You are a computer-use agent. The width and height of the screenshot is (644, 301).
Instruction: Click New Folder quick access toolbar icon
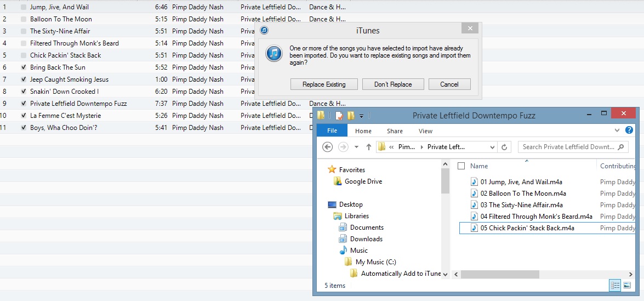point(351,116)
